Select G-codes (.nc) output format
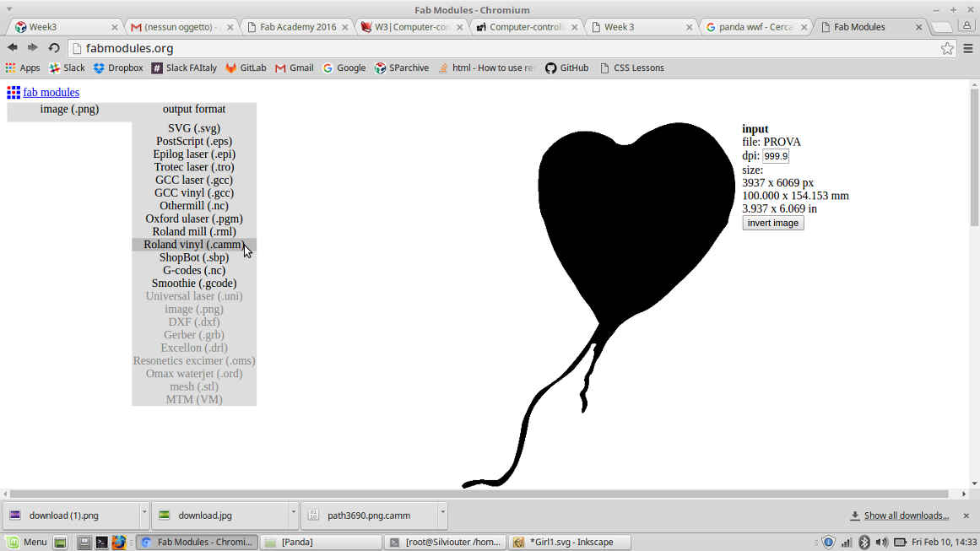The height and width of the screenshot is (551, 980). pyautogui.click(x=194, y=271)
